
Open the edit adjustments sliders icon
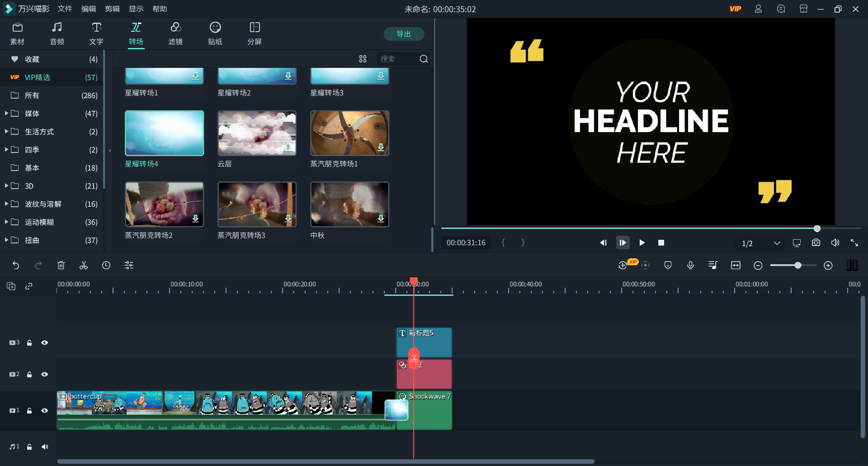coord(129,266)
